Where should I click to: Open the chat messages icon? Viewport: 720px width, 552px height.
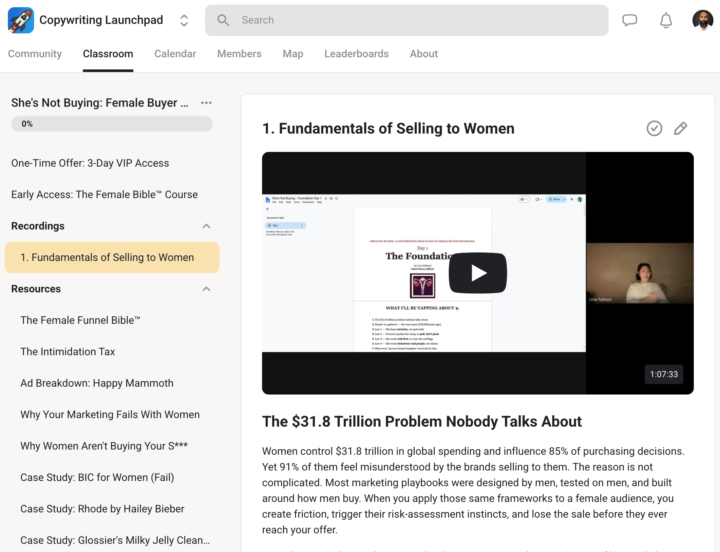[x=630, y=20]
